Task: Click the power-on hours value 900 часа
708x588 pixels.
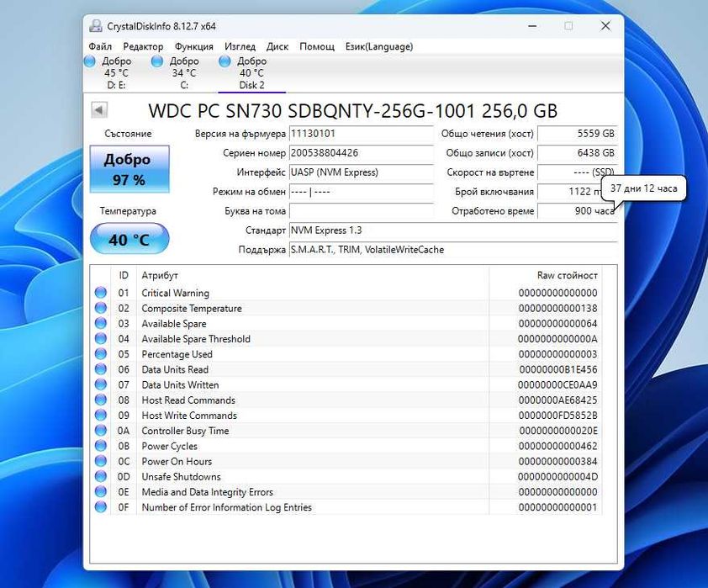Action: (577, 211)
